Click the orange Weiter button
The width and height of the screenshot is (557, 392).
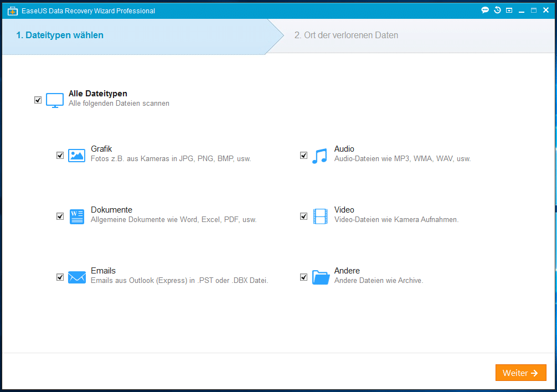521,373
